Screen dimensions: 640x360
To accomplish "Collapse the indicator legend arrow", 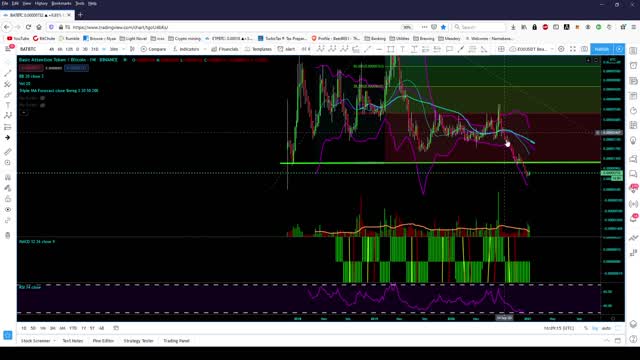I will pyautogui.click(x=24, y=112).
